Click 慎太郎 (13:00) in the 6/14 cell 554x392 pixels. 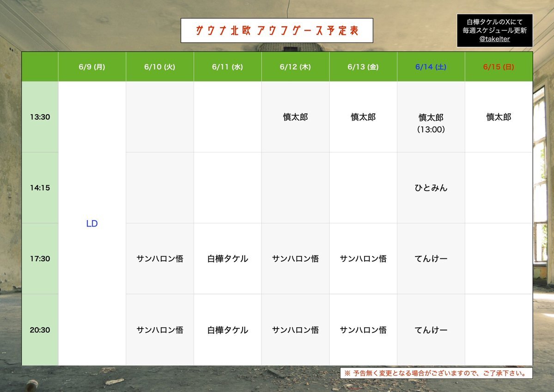[x=431, y=123]
